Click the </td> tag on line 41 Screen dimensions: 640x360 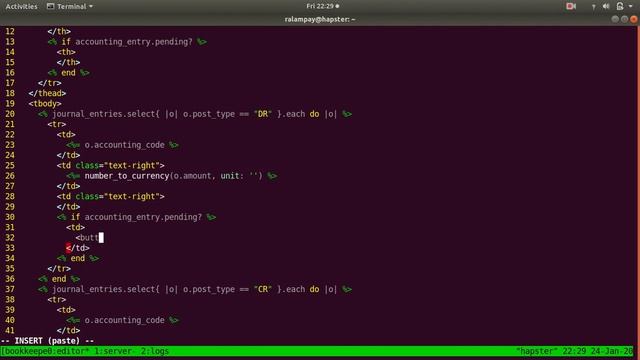pos(68,331)
